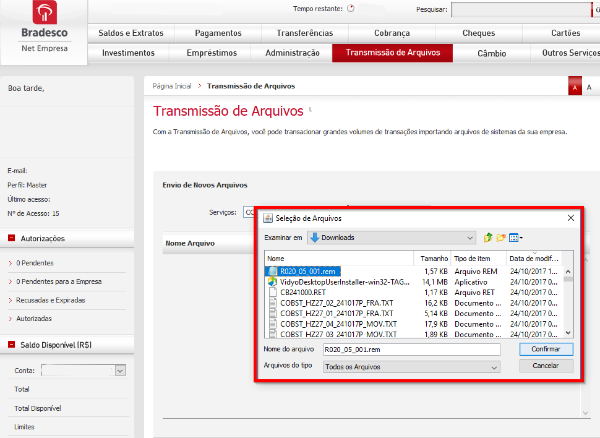Open the 0 Pendentes para a Empresa link
This screenshot has width=600, height=438.
(x=59, y=282)
